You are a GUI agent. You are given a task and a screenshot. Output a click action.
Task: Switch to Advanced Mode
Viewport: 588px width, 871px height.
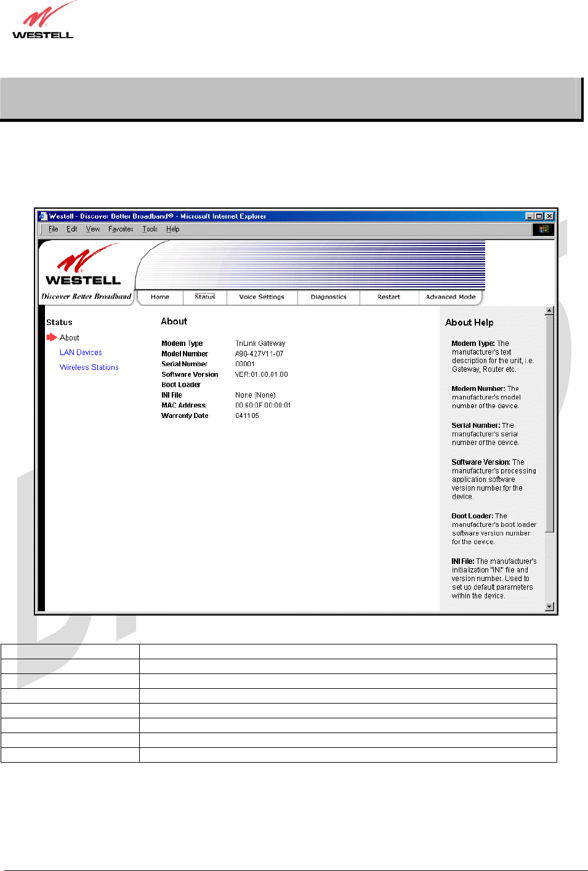click(451, 297)
